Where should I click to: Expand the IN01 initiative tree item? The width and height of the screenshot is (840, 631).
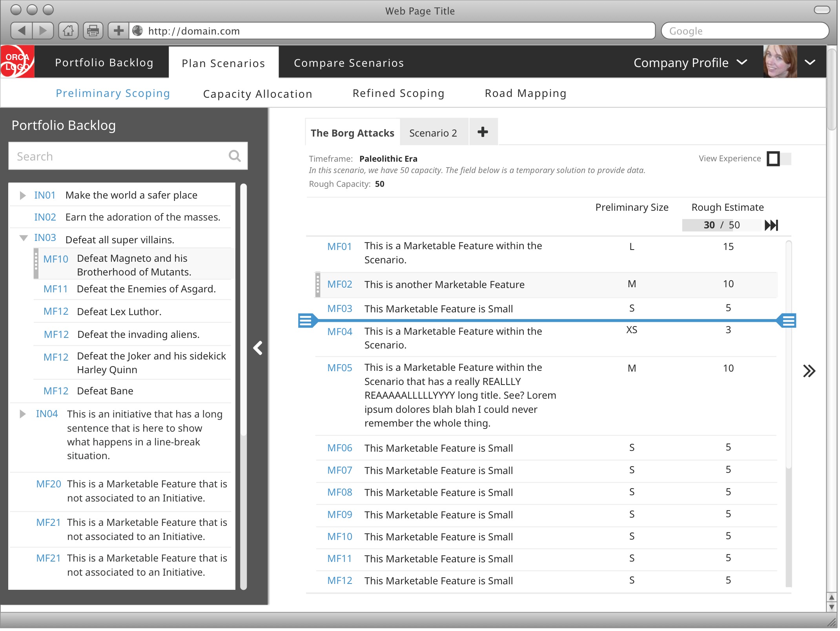pos(24,195)
